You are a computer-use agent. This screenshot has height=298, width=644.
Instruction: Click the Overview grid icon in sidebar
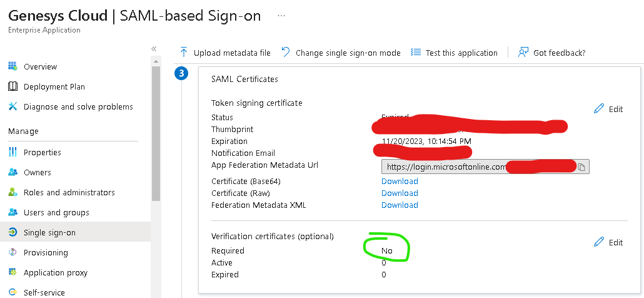click(13, 66)
